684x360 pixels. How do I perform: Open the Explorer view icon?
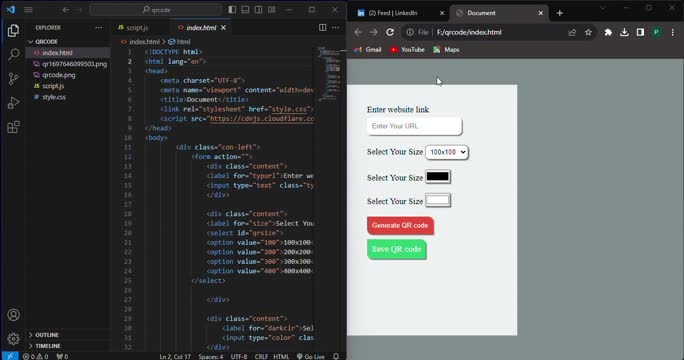click(14, 31)
